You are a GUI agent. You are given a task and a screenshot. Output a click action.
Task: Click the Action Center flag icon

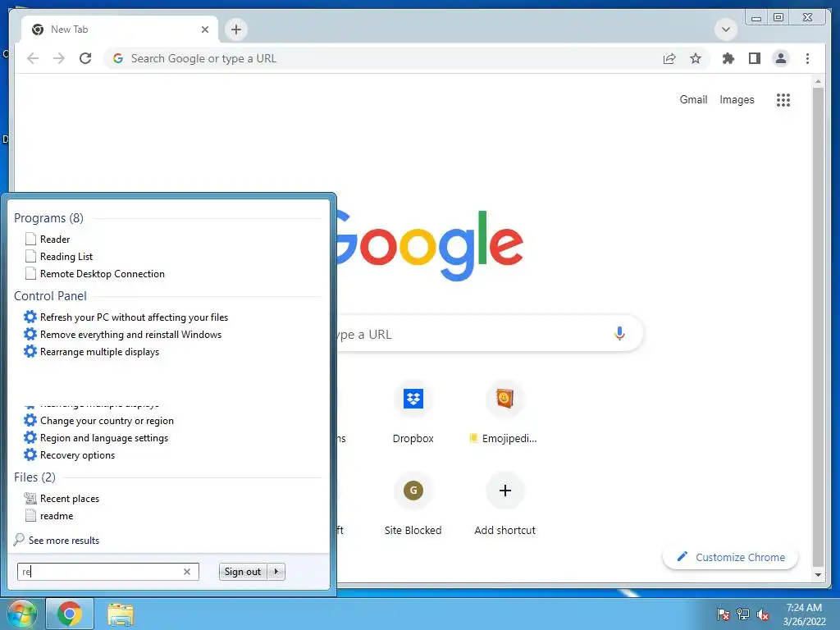pos(724,614)
